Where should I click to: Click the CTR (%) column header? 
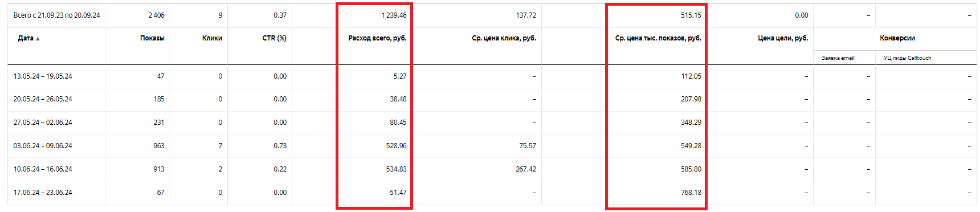(x=274, y=38)
